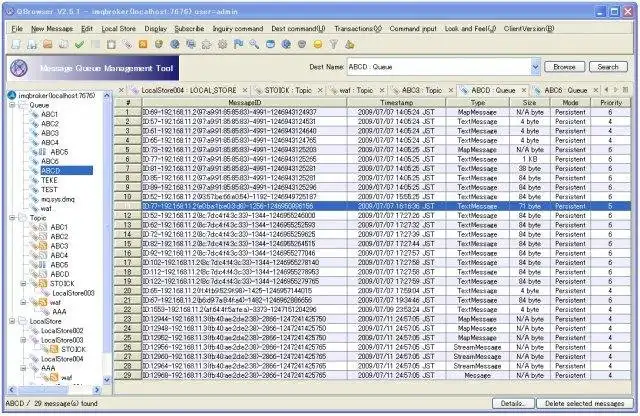Click the first blank document toolbar icon
640x416 pixels.
[x=16, y=44]
